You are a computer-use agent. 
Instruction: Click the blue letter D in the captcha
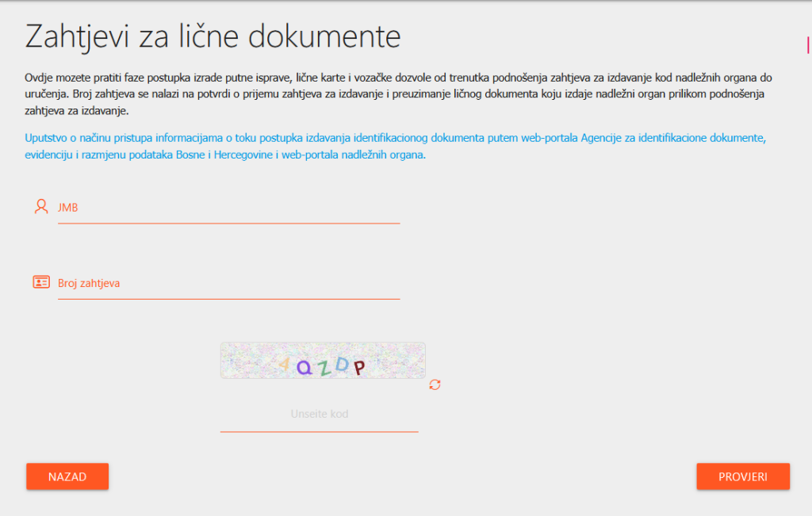pos(341,362)
